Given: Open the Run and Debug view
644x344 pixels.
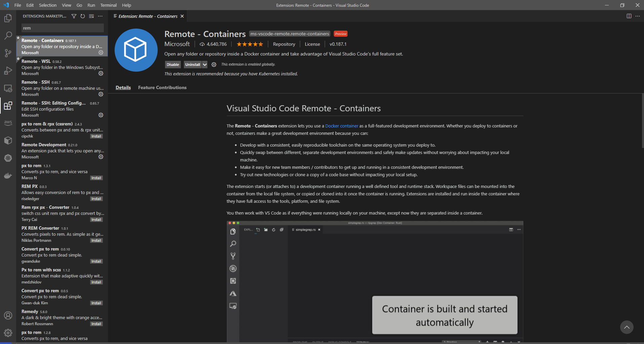Looking at the screenshot, I should [x=8, y=71].
